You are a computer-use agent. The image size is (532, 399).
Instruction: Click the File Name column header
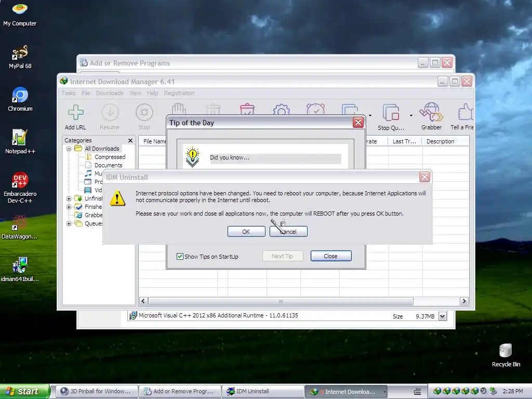(154, 141)
